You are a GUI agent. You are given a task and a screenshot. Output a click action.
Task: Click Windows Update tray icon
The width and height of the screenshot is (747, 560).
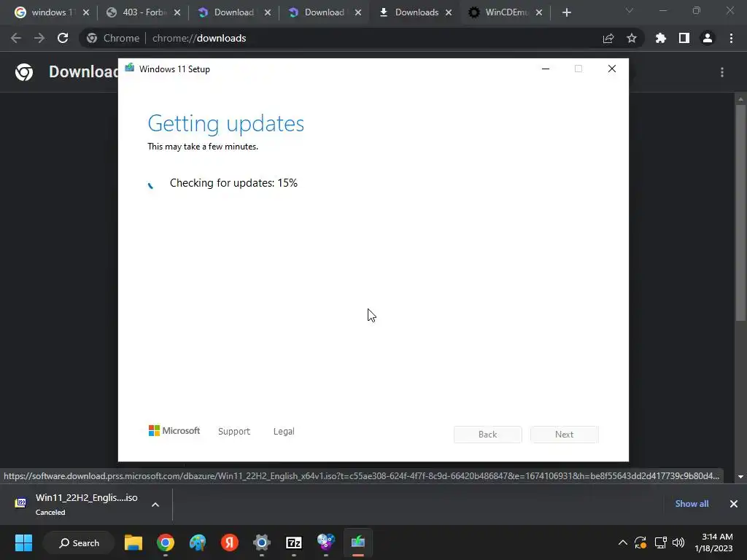pos(640,542)
